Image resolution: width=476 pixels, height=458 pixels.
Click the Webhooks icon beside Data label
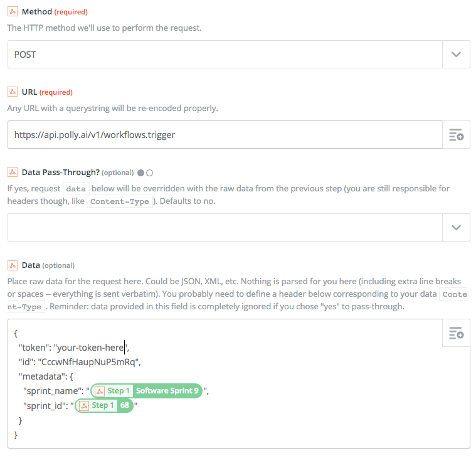13,265
